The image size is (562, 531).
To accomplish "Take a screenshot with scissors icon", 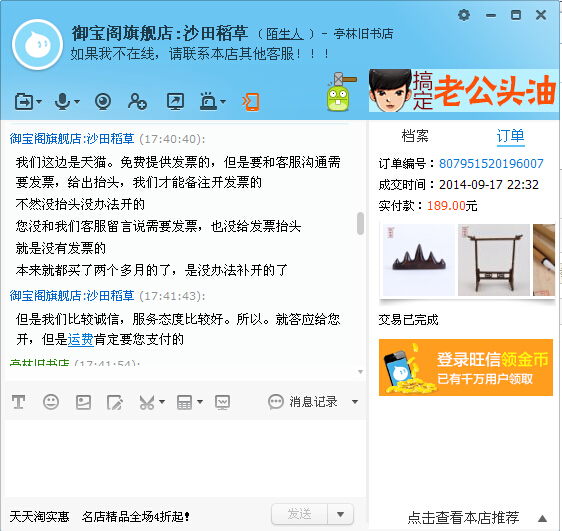I will point(147,402).
